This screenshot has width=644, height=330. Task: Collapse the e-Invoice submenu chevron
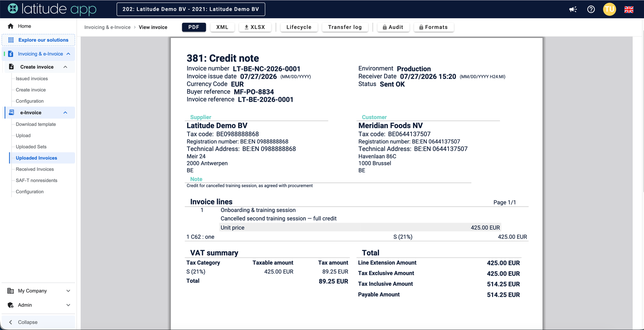(65, 113)
